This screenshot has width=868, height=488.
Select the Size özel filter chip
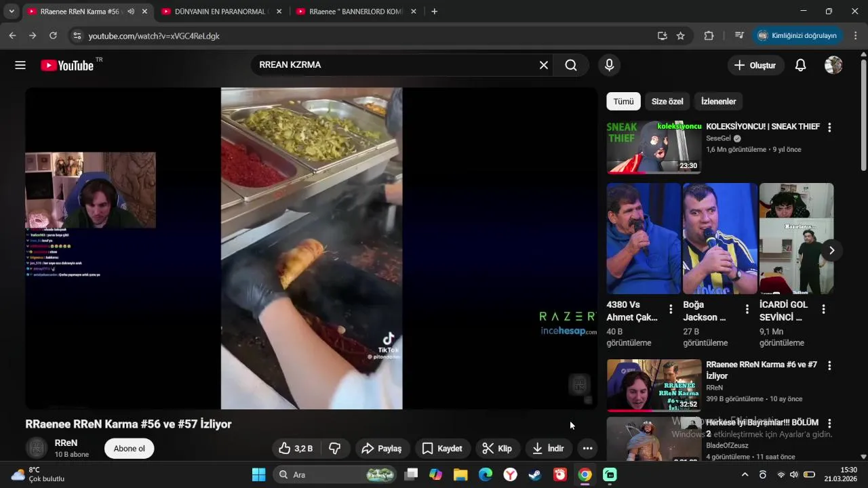click(667, 102)
